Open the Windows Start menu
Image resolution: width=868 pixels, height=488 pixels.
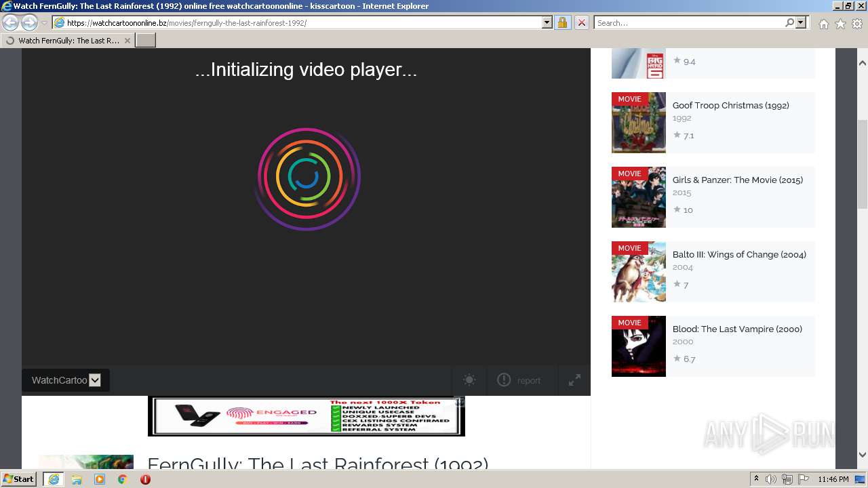tap(18, 479)
